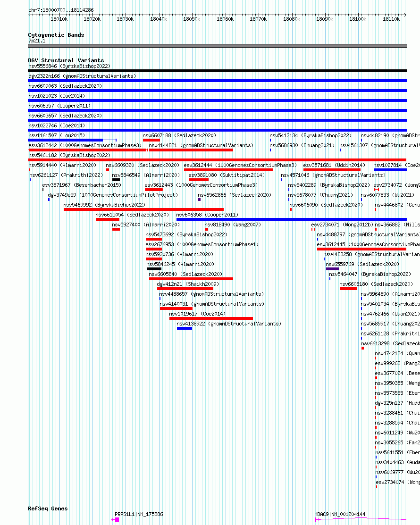Click the esv3612443 1000Genomes label
Viewport: 420px width, 525px height.
click(x=202, y=185)
